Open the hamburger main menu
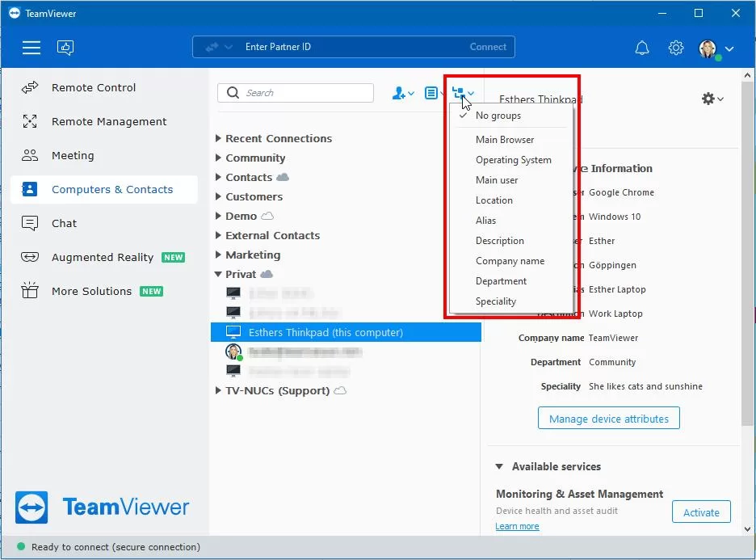The width and height of the screenshot is (756, 560). pos(31,48)
